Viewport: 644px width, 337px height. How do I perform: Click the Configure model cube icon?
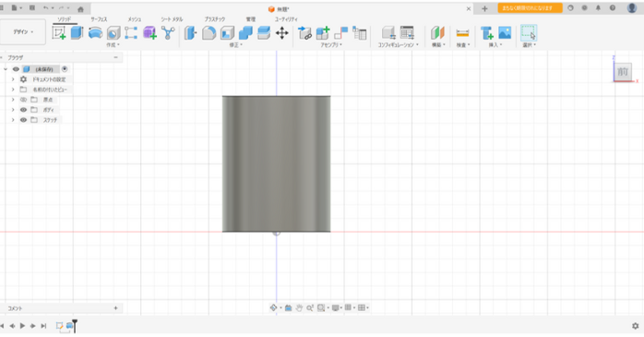388,33
